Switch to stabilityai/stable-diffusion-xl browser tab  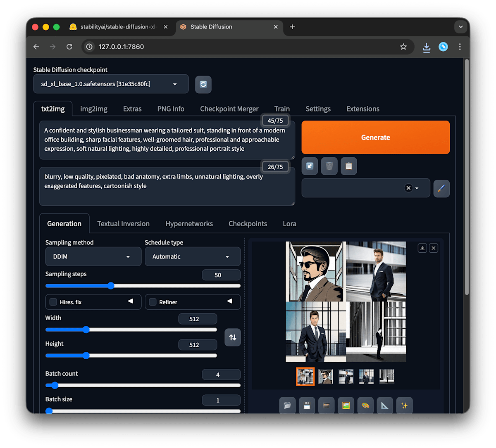(118, 27)
